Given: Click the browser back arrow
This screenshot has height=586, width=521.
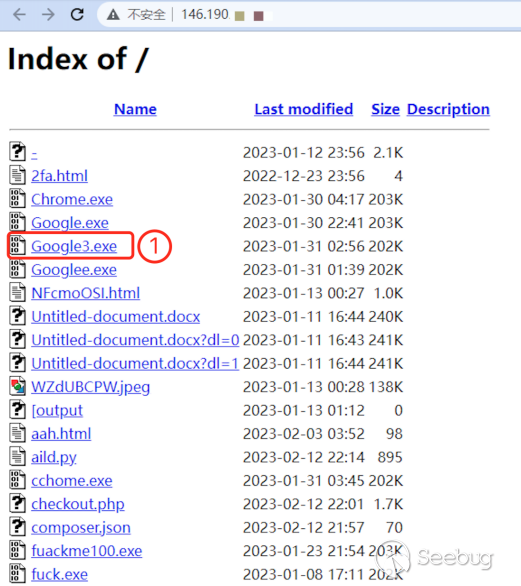Looking at the screenshot, I should click(19, 15).
